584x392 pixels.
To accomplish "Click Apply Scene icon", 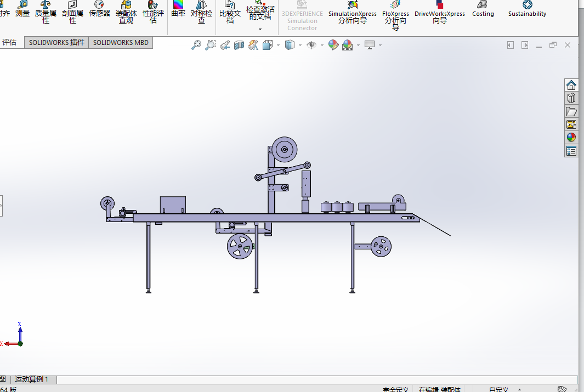I will pos(348,45).
